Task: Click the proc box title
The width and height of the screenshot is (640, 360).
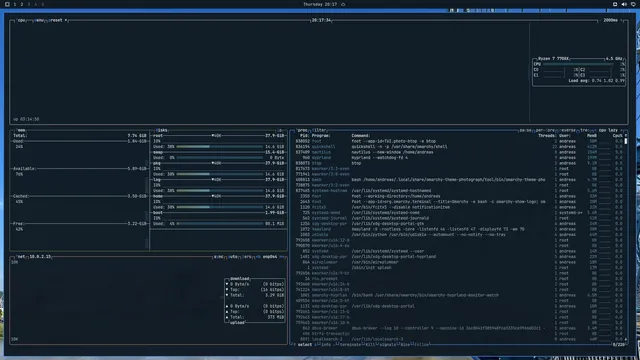Action: click(x=302, y=130)
